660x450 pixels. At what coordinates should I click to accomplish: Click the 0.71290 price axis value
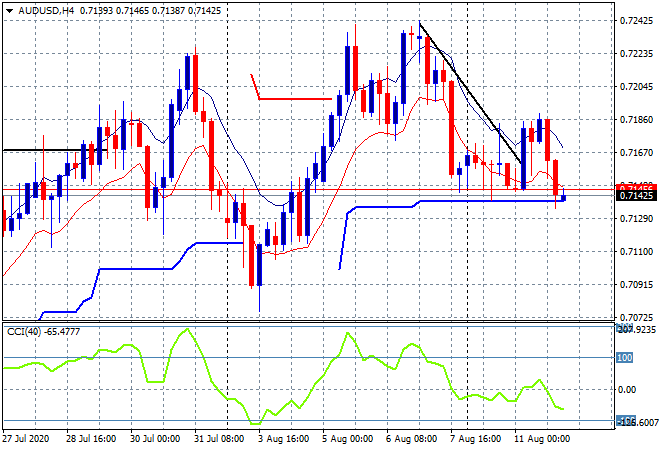[x=636, y=219]
